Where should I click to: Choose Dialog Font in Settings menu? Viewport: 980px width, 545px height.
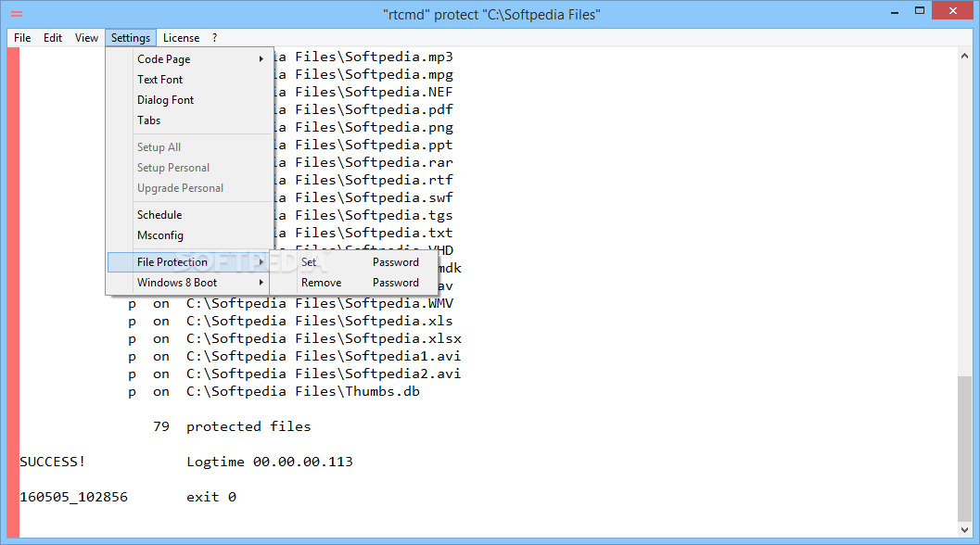pos(191,100)
